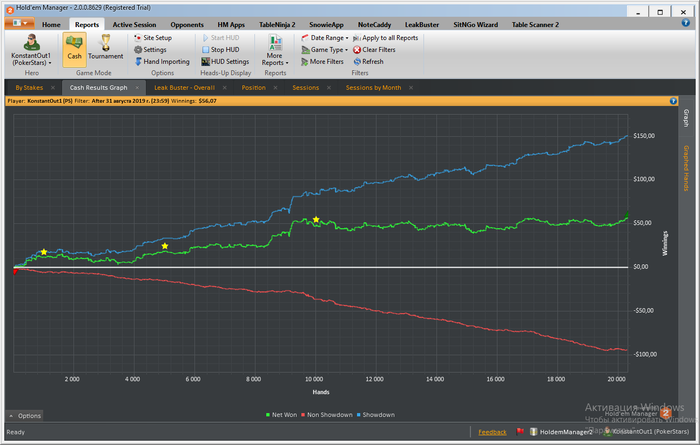Click Clear Filters

tap(374, 50)
